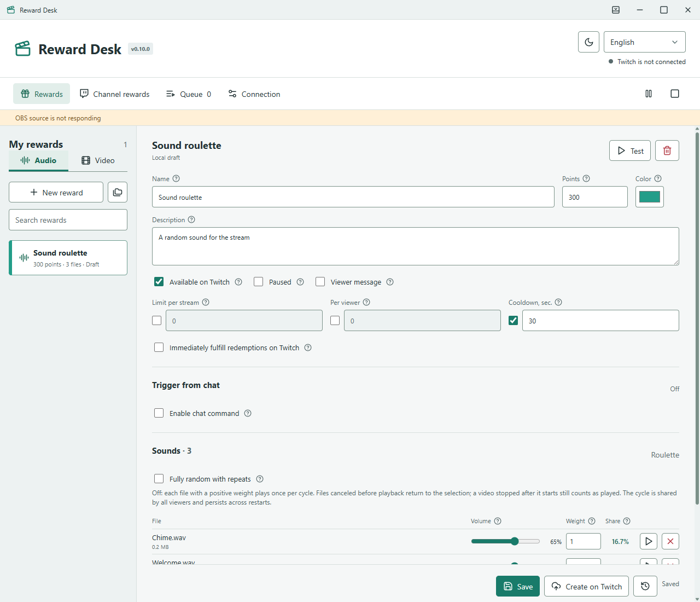Viewport: 700px width, 602px height.
Task: Tick Fully random with repeats
Action: [x=159, y=479]
